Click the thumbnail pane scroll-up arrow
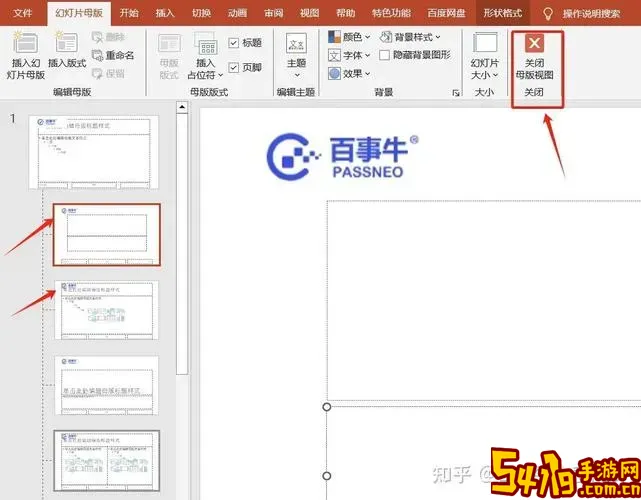This screenshot has width=641, height=500. point(182,107)
